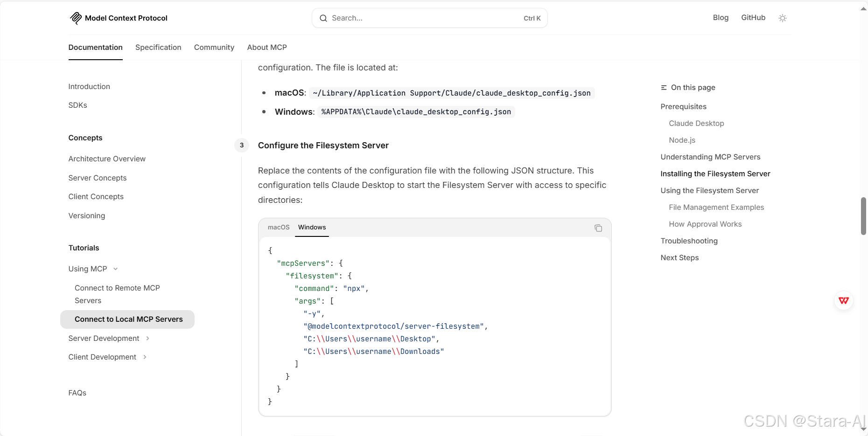Open the About MCP tab
868x436 pixels.
[x=267, y=48]
